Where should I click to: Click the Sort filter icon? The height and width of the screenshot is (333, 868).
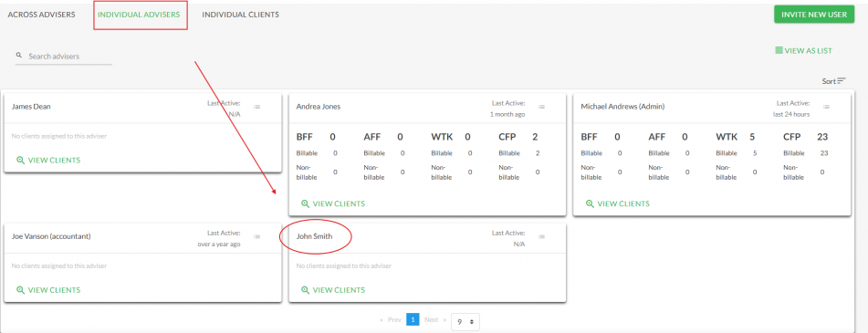(x=842, y=81)
